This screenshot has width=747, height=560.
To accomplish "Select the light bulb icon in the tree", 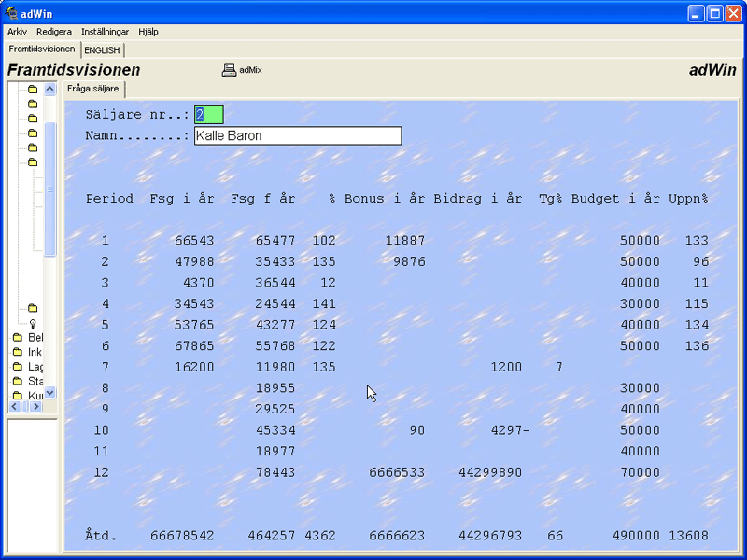I will tap(33, 324).
